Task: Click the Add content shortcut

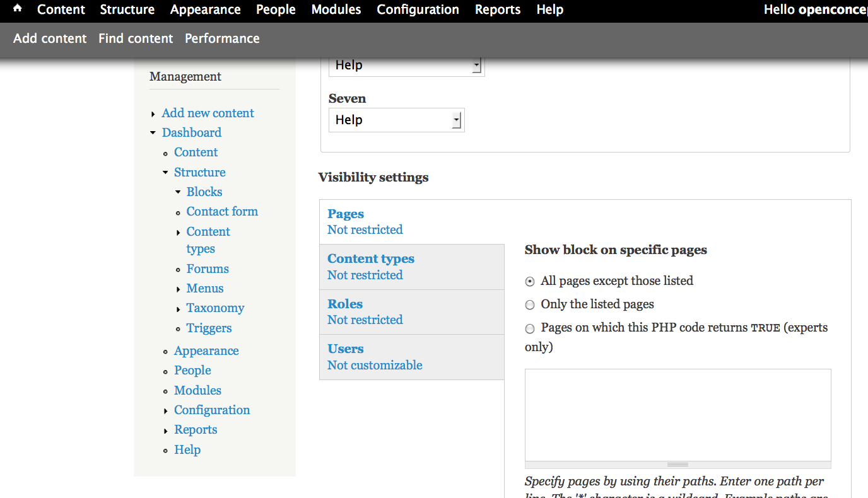Action: [x=50, y=38]
